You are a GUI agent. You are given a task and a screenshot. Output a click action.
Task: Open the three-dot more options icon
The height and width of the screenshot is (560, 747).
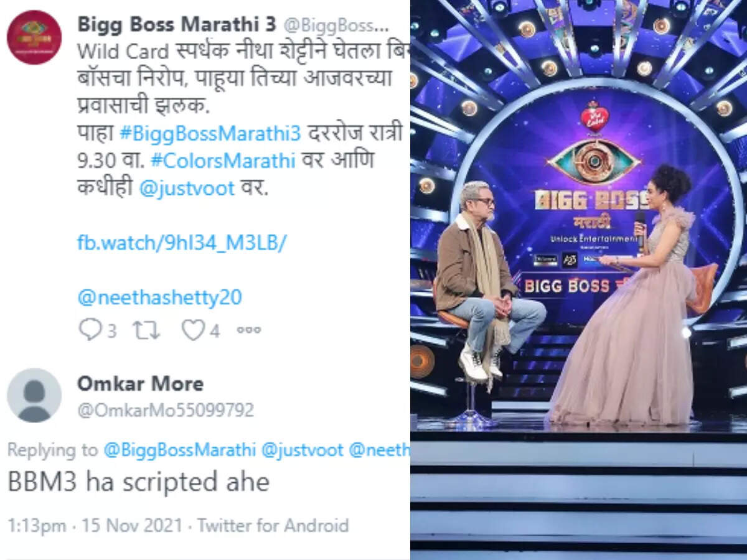click(248, 330)
